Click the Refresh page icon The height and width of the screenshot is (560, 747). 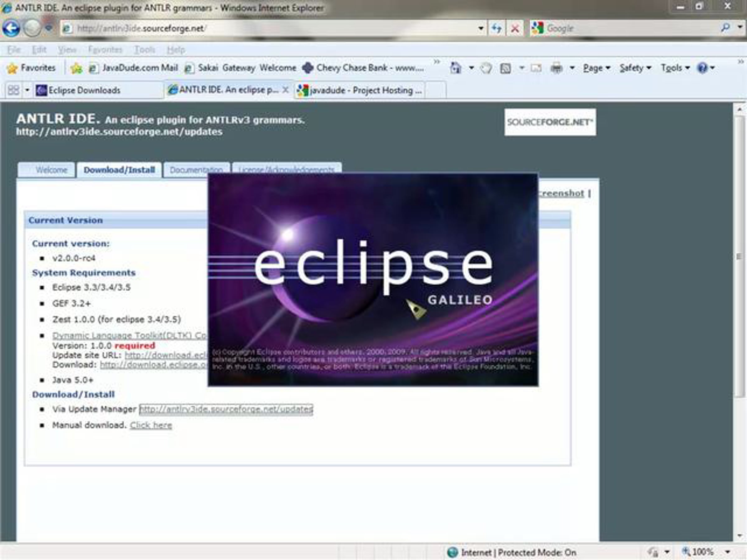pyautogui.click(x=496, y=28)
